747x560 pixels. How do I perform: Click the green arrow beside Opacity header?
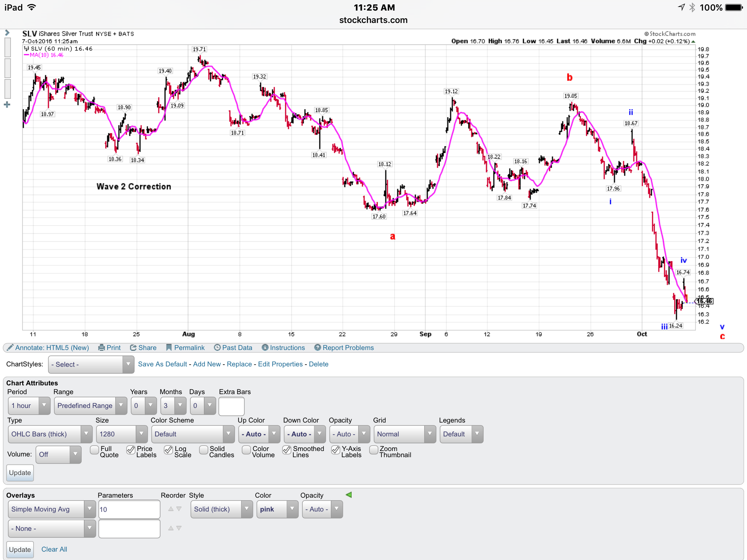(x=349, y=495)
